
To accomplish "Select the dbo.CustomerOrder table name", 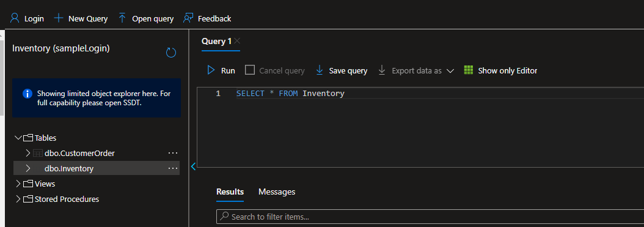I will (x=79, y=154).
